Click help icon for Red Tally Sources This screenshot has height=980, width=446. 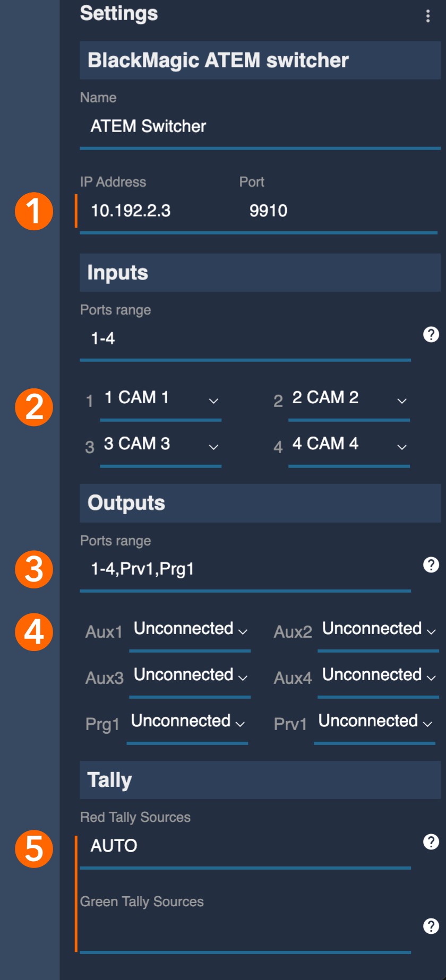coord(431,842)
